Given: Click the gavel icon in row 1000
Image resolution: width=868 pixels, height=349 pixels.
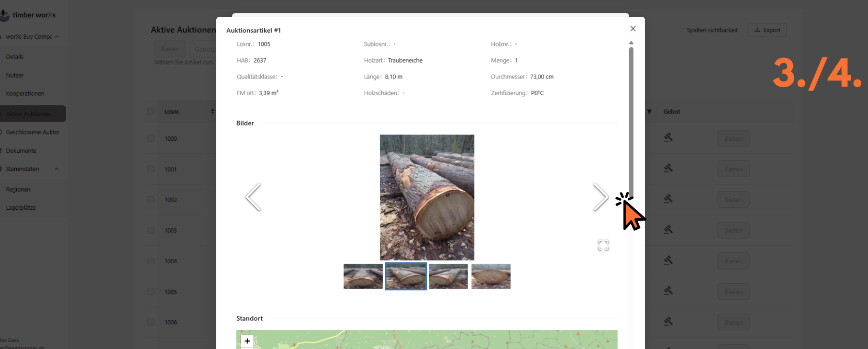Looking at the screenshot, I should pos(668,138).
